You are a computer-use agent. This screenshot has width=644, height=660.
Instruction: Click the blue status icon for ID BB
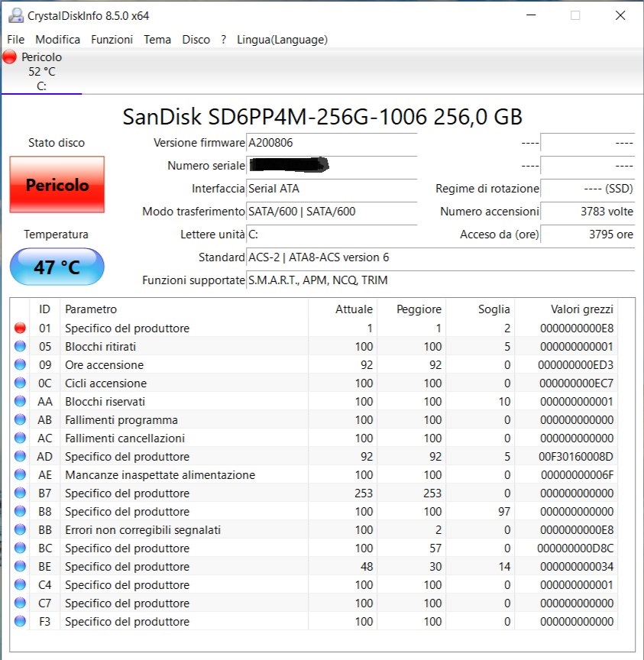point(20,529)
